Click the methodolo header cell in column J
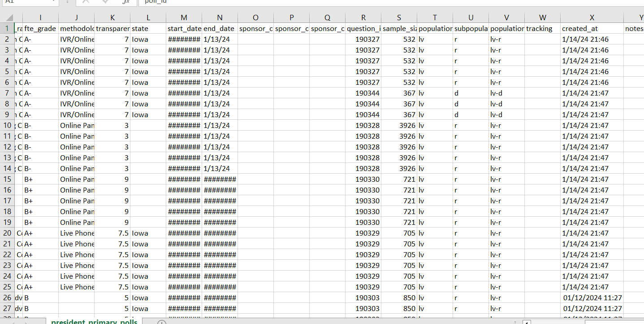The height and width of the screenshot is (324, 644). point(76,28)
